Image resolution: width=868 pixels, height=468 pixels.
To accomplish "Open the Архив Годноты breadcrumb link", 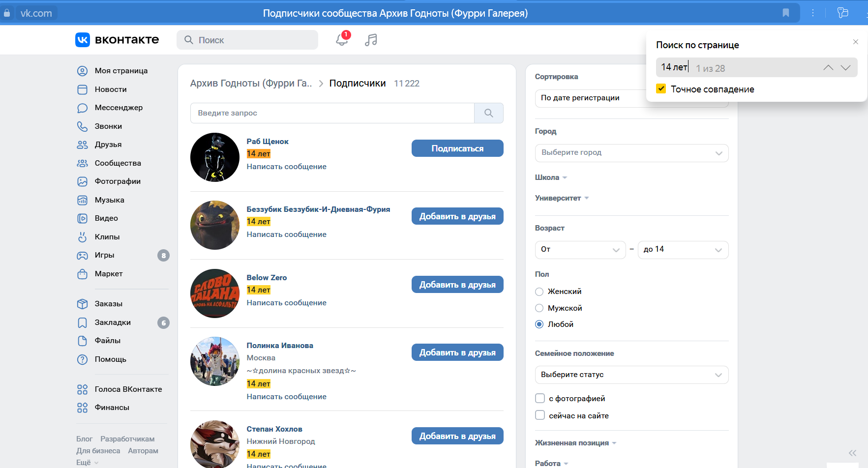I will [x=251, y=84].
